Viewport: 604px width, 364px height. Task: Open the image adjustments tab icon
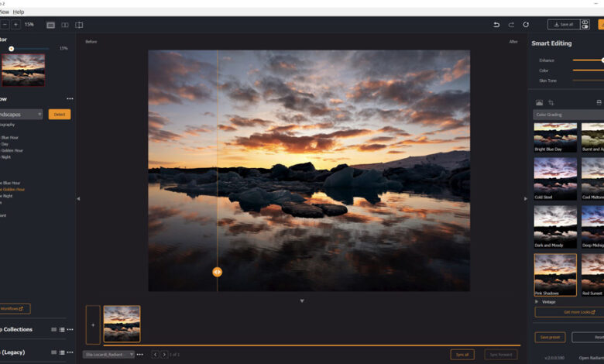click(539, 102)
